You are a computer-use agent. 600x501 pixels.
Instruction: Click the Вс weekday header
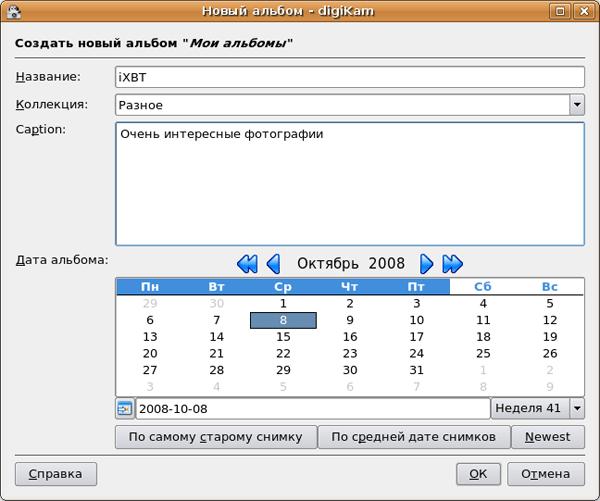[x=550, y=287]
